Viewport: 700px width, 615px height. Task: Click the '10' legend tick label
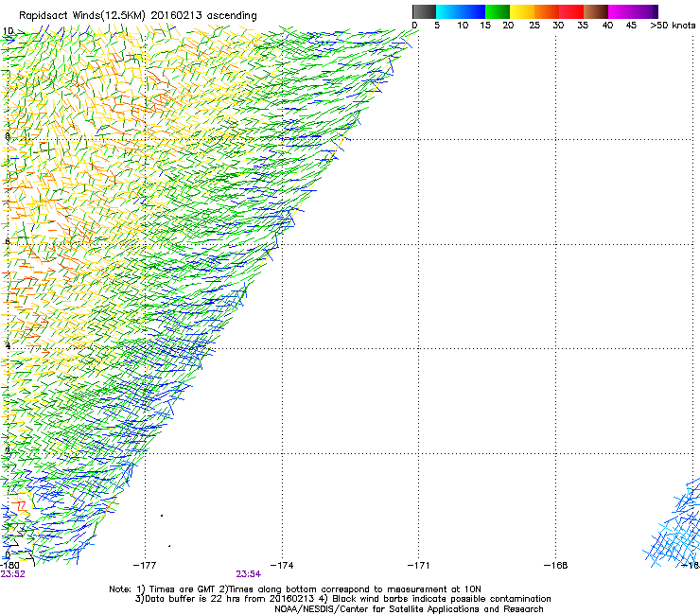coord(463,26)
